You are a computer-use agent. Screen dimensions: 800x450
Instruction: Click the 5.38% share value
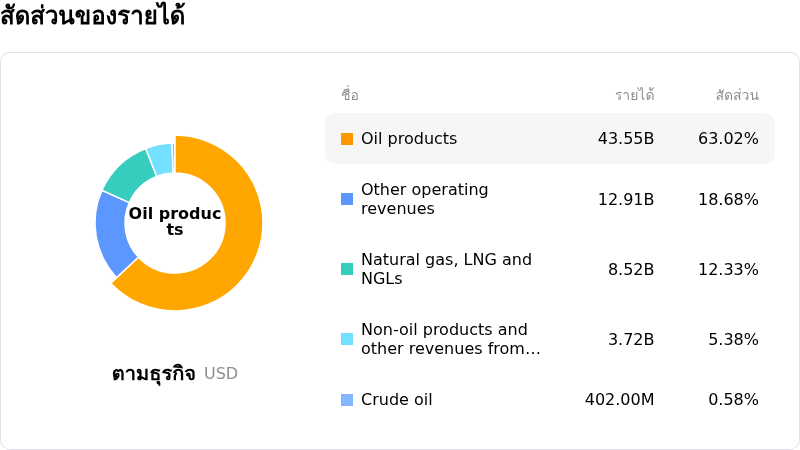point(733,339)
